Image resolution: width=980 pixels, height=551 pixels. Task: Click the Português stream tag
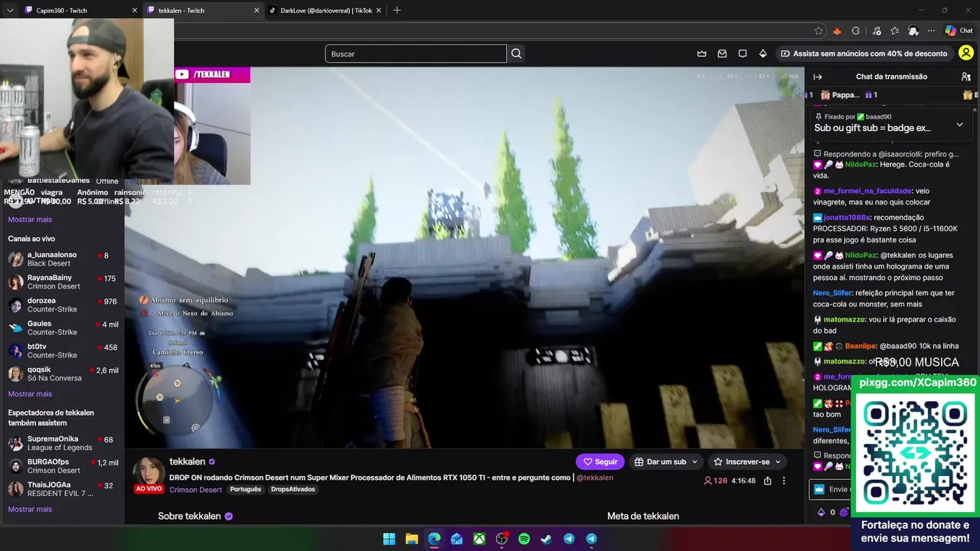[245, 490]
